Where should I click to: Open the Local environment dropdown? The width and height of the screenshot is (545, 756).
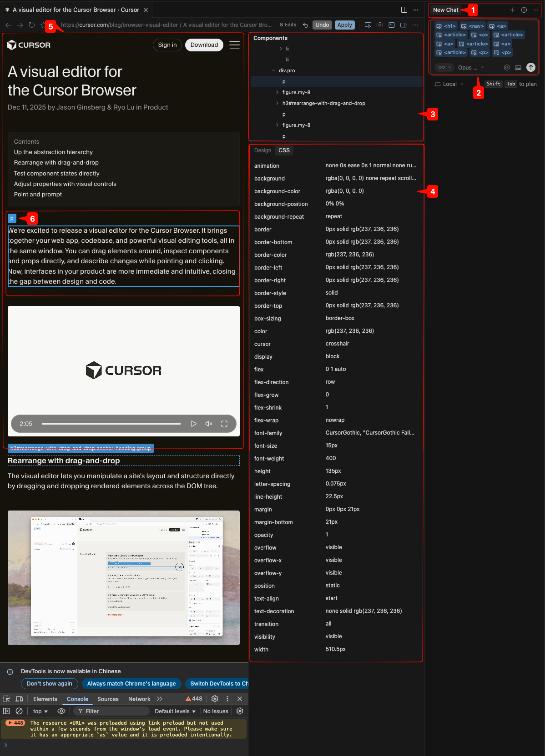(449, 84)
